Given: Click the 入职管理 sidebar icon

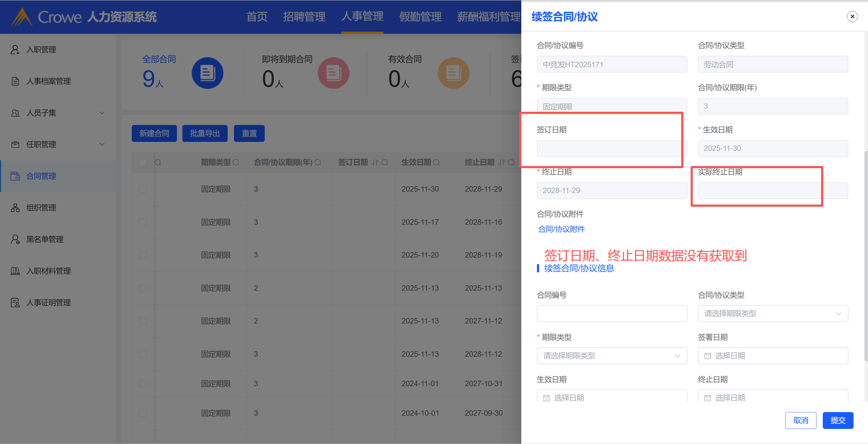Looking at the screenshot, I should pos(15,49).
